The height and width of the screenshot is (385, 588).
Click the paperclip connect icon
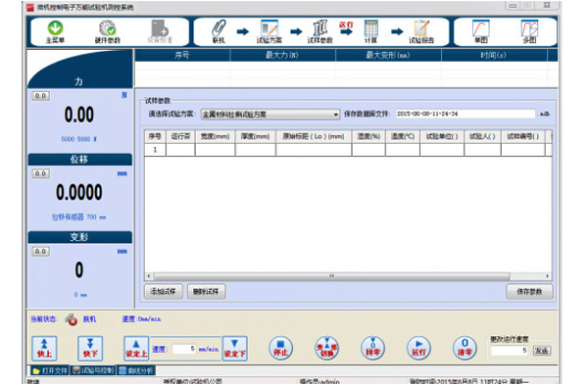[x=219, y=28]
